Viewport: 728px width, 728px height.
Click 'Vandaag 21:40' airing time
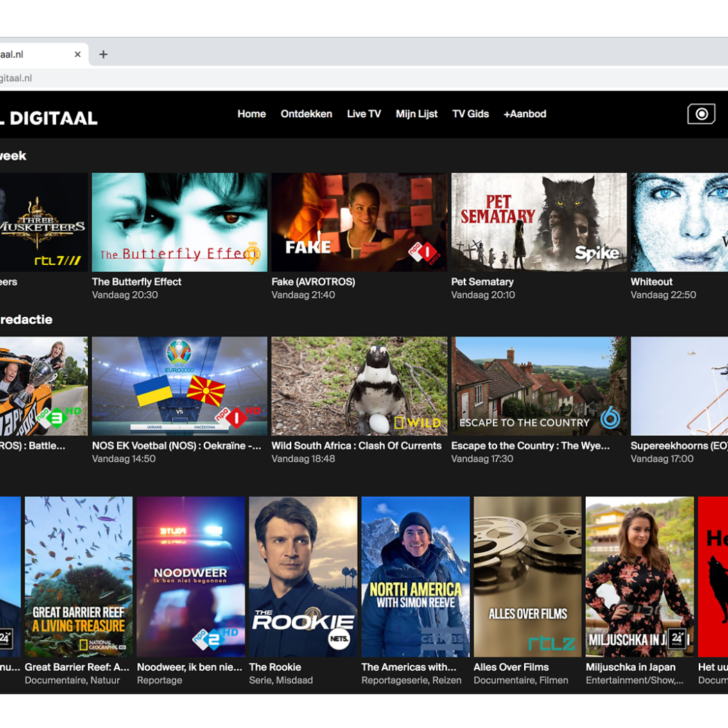303,295
